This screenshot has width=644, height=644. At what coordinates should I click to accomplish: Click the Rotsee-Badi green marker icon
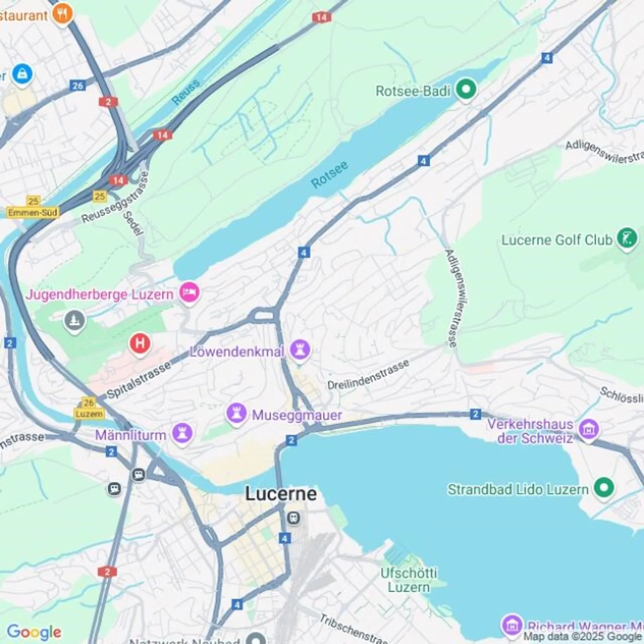(x=466, y=89)
